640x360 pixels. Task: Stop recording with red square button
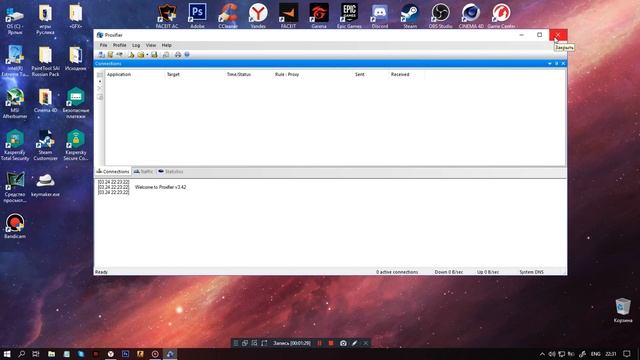click(331, 343)
